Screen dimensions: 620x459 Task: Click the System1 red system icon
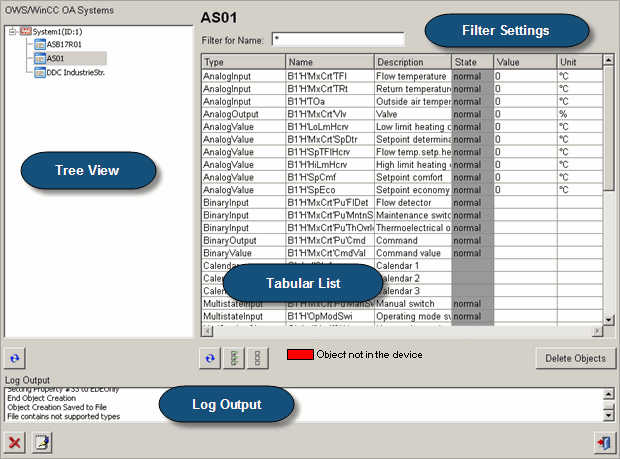[x=26, y=31]
